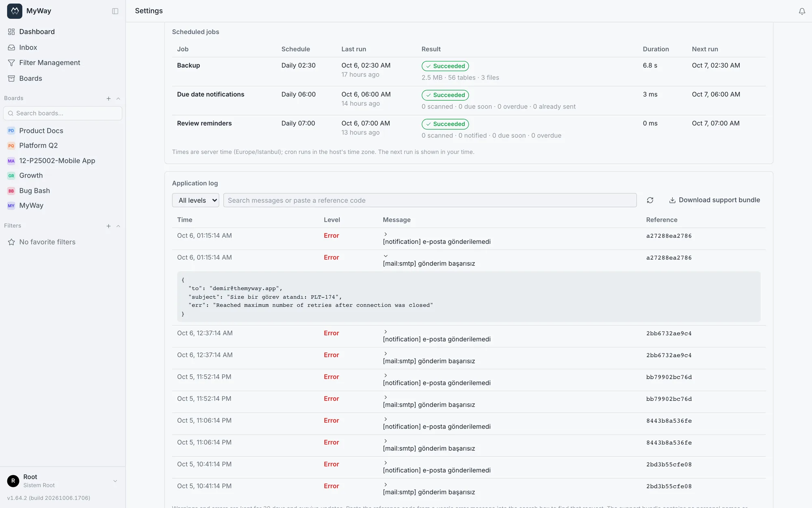The image size is (812, 508).
Task: Click the MyWay MY board badge
Action: click(x=11, y=206)
